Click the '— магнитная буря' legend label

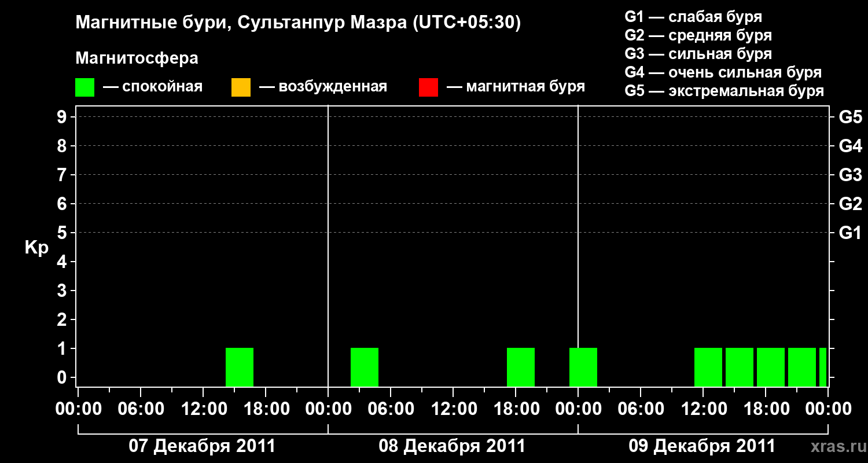(x=516, y=87)
